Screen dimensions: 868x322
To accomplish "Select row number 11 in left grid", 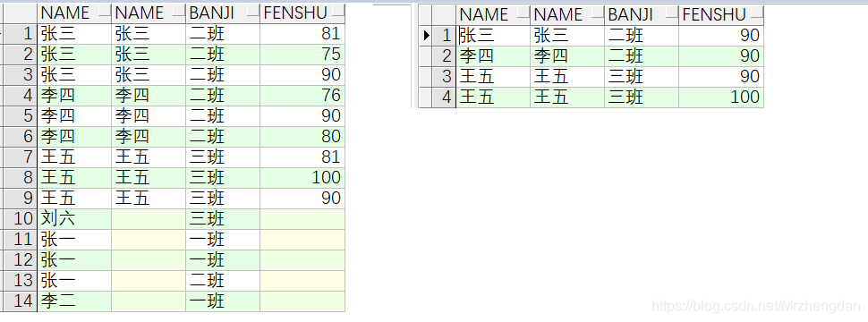I will tap(21, 240).
